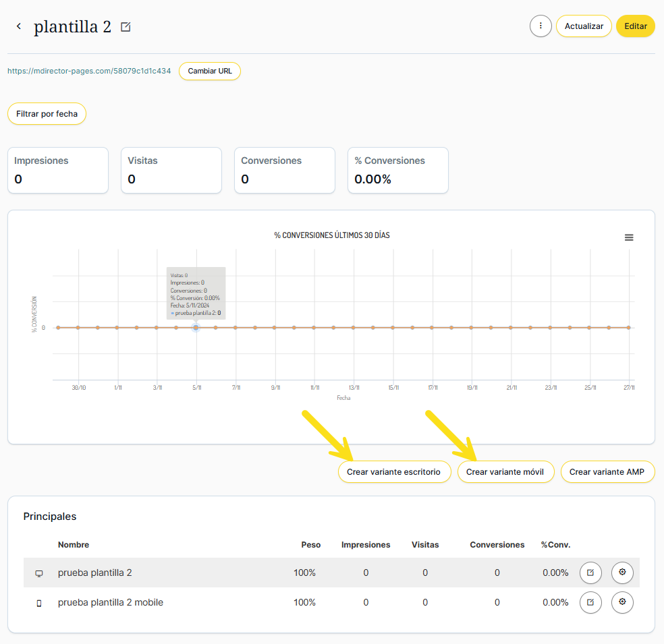Image resolution: width=664 pixels, height=644 pixels.
Task: Open the chart hamburger export menu
Action: pyautogui.click(x=629, y=237)
